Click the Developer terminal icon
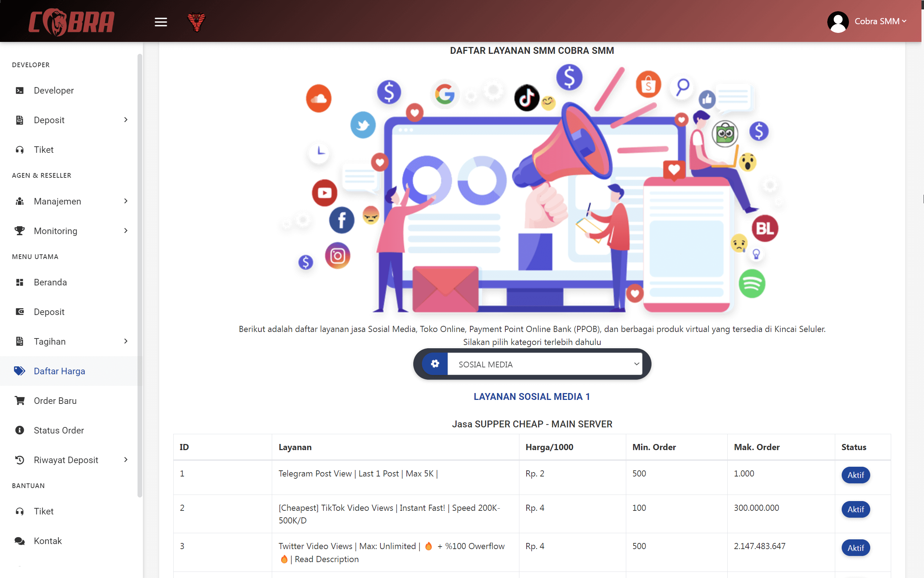The width and height of the screenshot is (924, 578). [x=19, y=91]
